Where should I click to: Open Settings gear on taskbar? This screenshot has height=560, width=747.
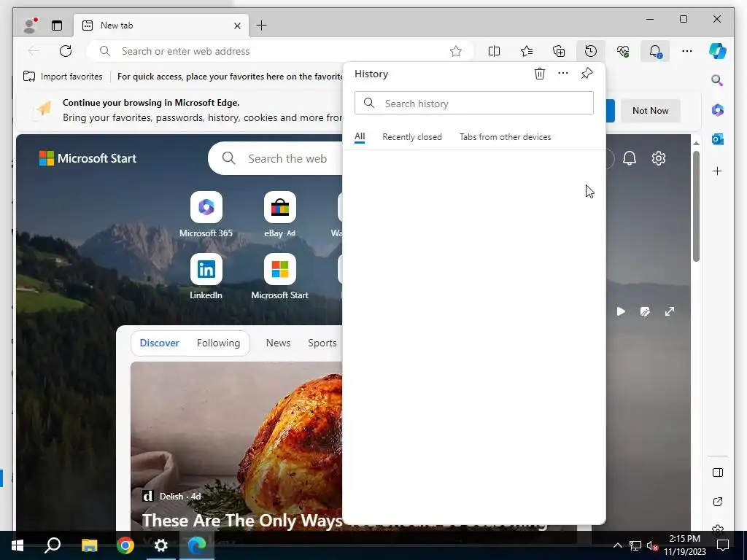pyautogui.click(x=161, y=545)
